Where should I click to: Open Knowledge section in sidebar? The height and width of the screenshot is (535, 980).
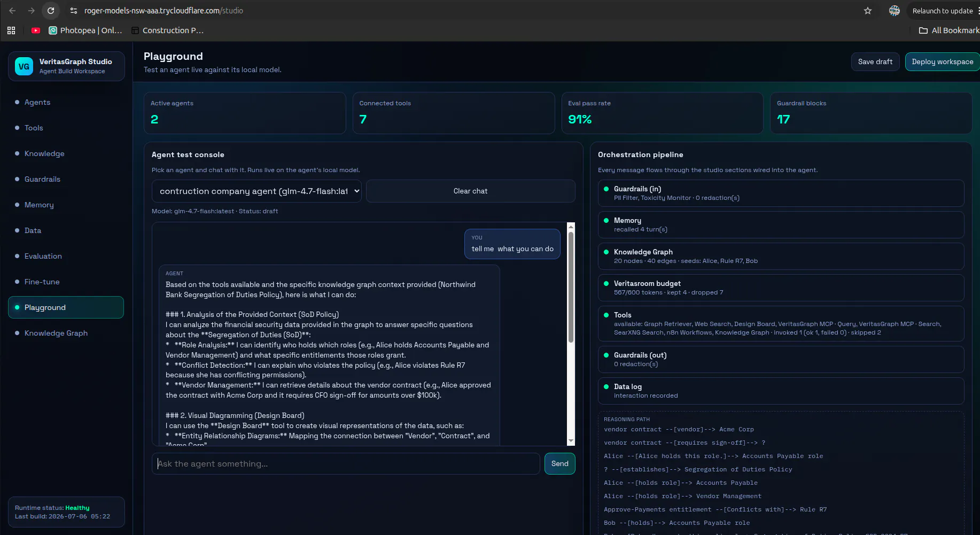(66, 153)
